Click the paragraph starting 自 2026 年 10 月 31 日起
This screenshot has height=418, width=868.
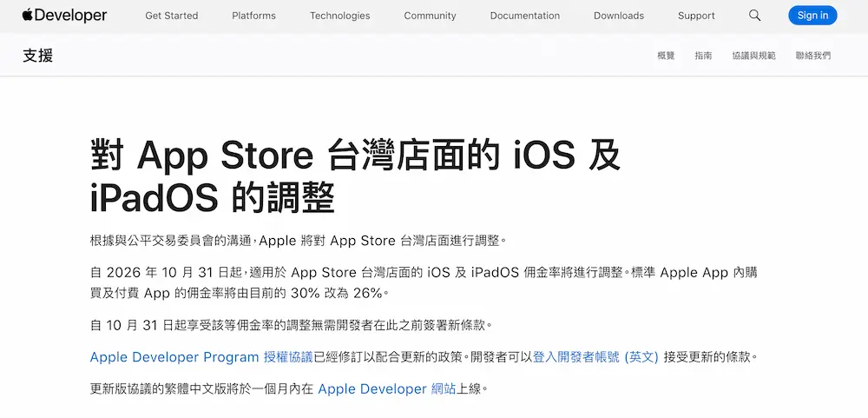click(424, 282)
